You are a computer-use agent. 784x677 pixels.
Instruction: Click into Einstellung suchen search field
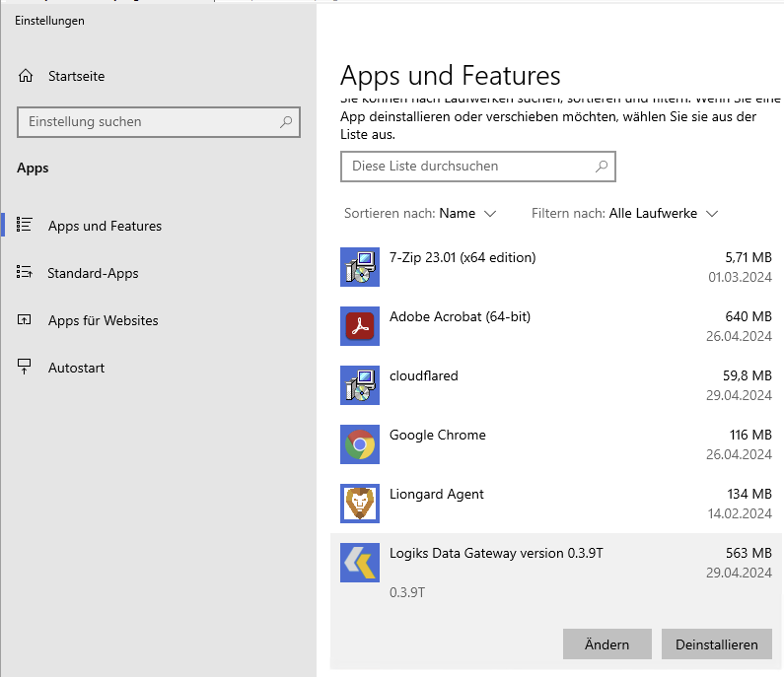148,122
